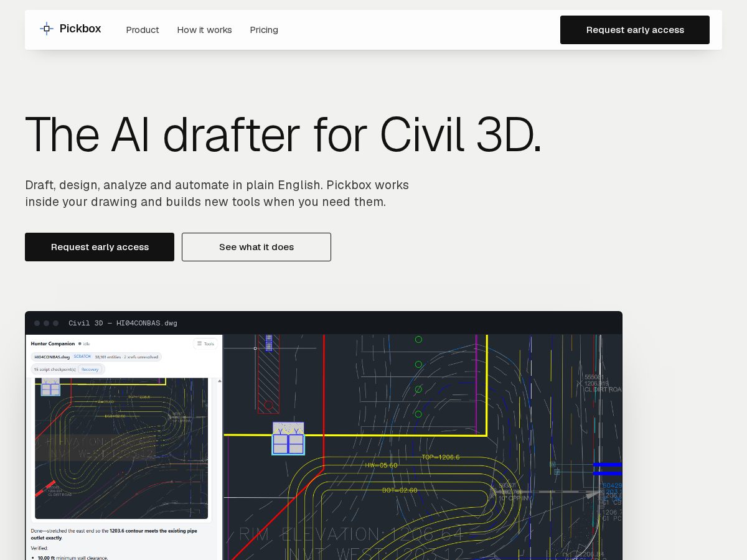Click the 'BOT=02.60' drawing label

[x=400, y=490]
